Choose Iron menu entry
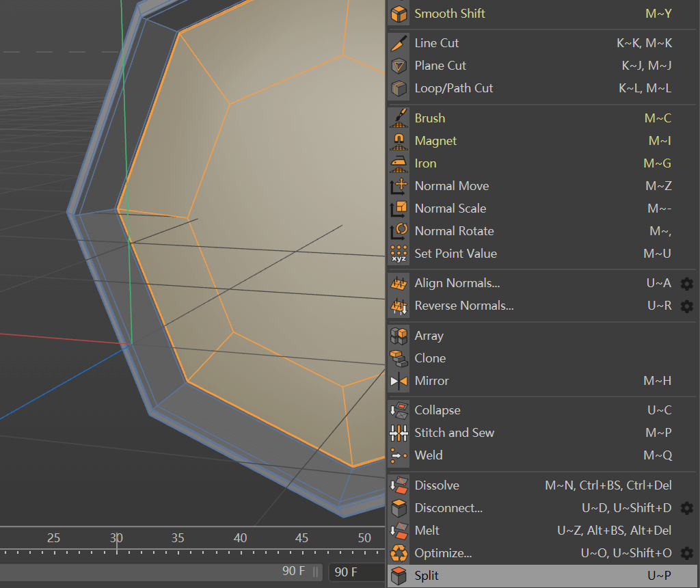 [x=542, y=163]
